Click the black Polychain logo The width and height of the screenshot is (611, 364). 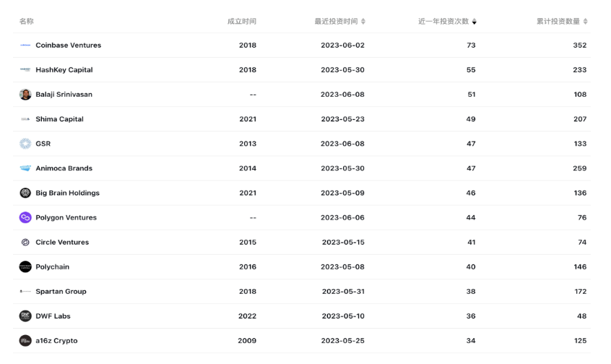(x=25, y=266)
